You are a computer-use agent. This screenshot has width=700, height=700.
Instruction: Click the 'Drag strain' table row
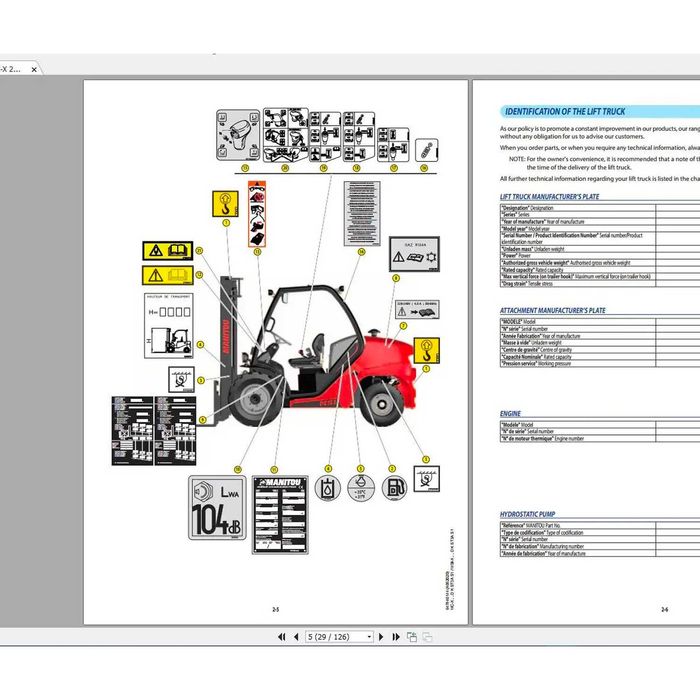(x=600, y=283)
